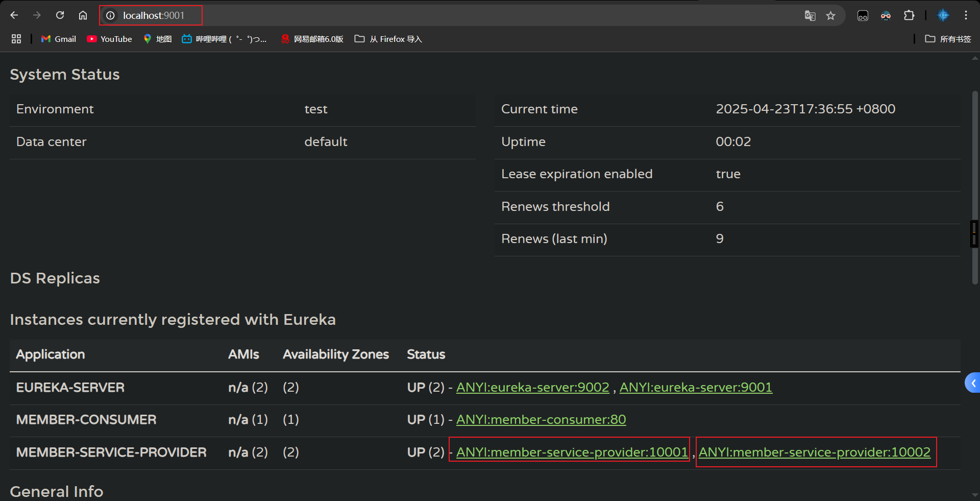Reload the Eureka page
This screenshot has width=980, height=501.
coord(60,15)
